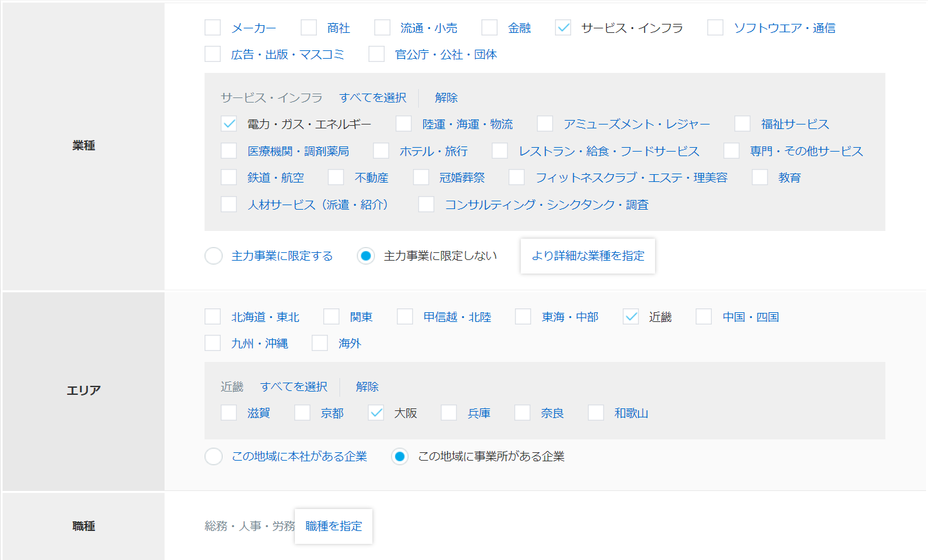Check the メーカー industry checkbox
The width and height of the screenshot is (928, 560).
[x=213, y=27]
